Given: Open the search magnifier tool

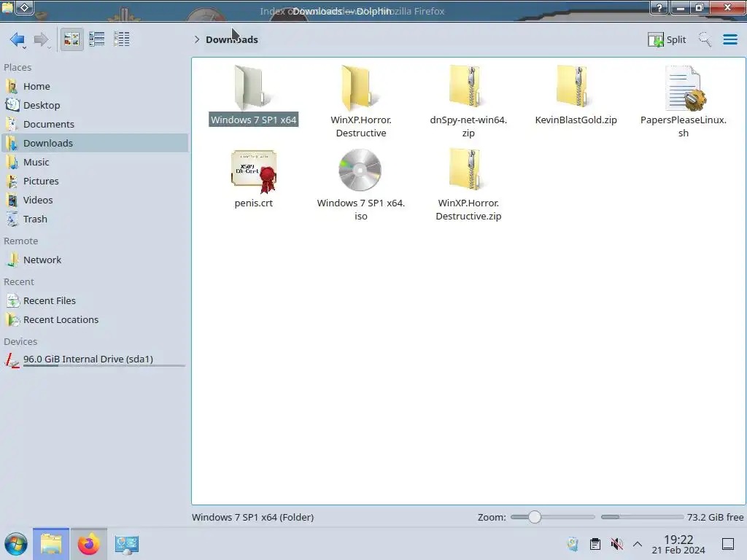Looking at the screenshot, I should (x=705, y=39).
